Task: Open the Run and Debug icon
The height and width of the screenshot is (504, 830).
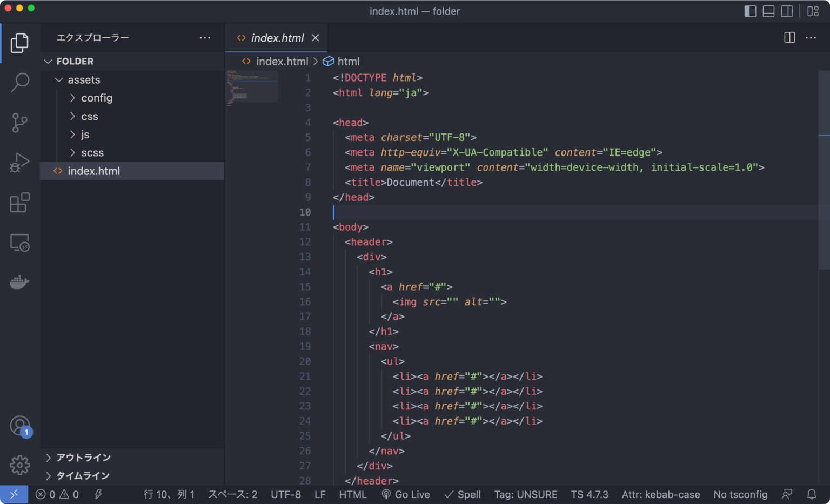Action: (x=20, y=162)
